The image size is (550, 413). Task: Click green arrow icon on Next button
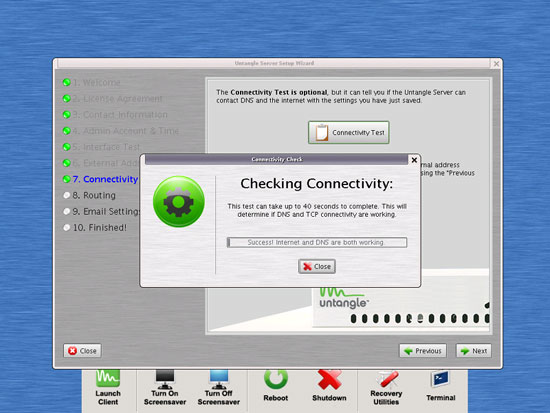[465, 351]
